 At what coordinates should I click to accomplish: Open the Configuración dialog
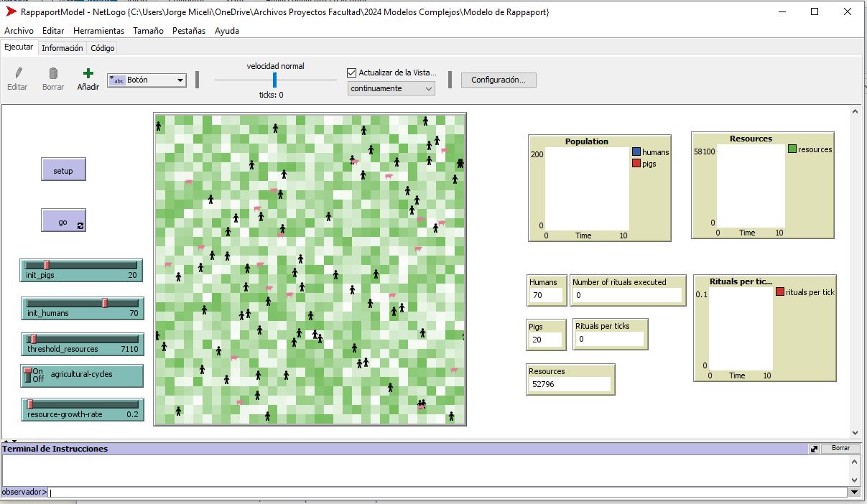tap(499, 80)
